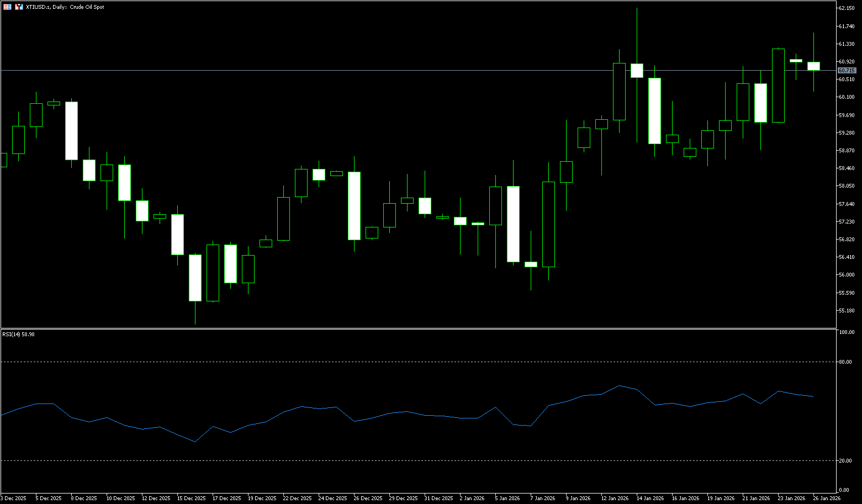The height and width of the screenshot is (504, 862).
Task: Click the RSI 20.00 level label
Action: (x=845, y=461)
